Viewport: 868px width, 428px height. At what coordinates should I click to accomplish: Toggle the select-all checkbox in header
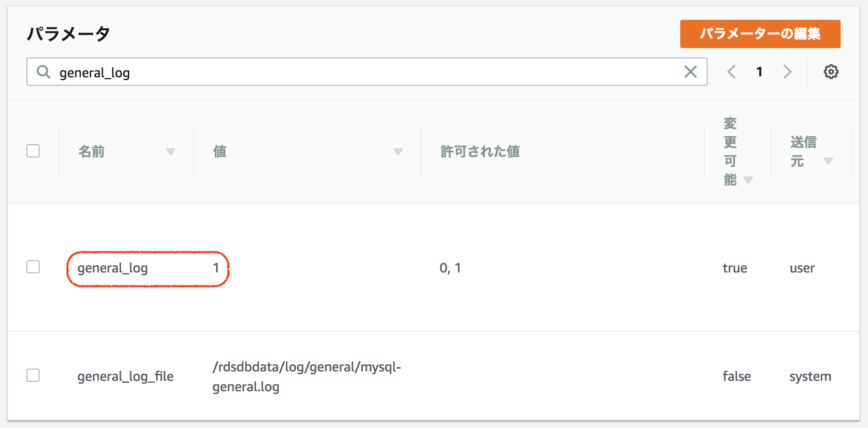[x=33, y=151]
